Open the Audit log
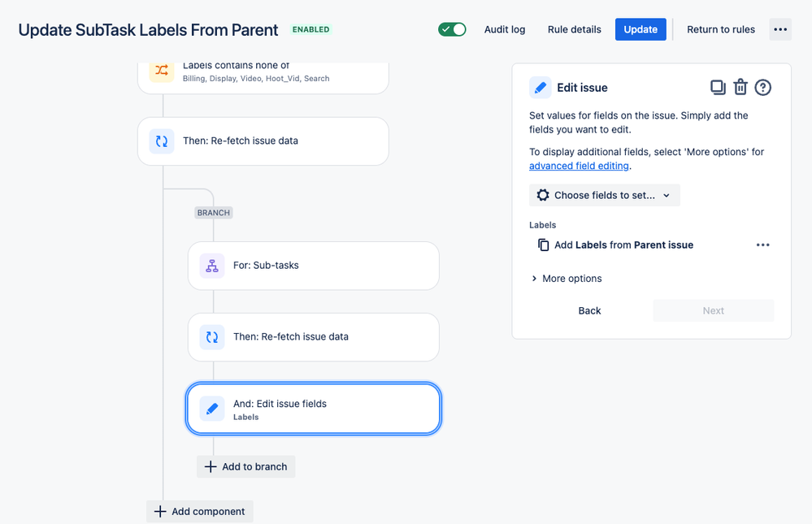 [505, 29]
